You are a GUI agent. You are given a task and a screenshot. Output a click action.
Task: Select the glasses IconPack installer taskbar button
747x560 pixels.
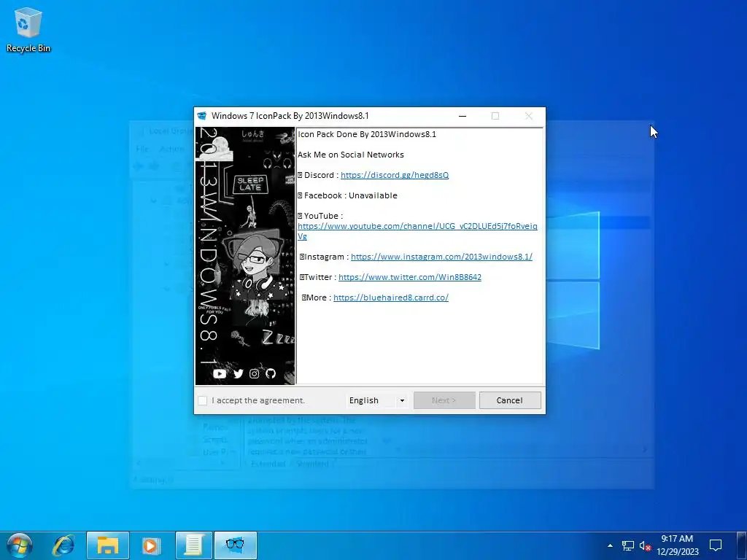(236, 545)
